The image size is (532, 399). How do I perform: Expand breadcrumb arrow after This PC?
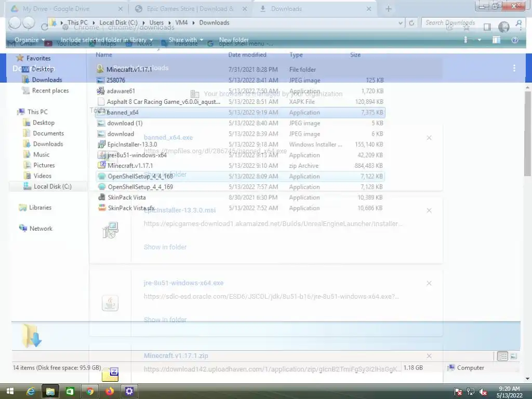(x=94, y=23)
